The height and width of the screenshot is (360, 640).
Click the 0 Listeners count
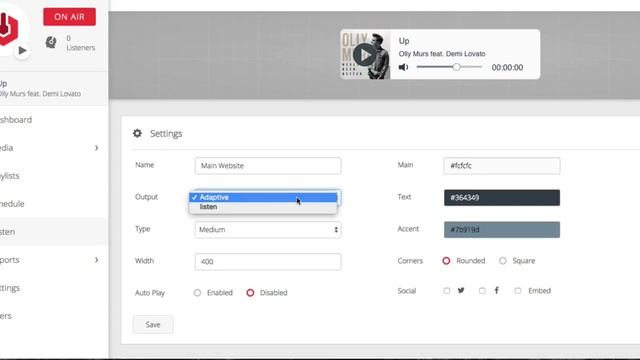coord(80,43)
